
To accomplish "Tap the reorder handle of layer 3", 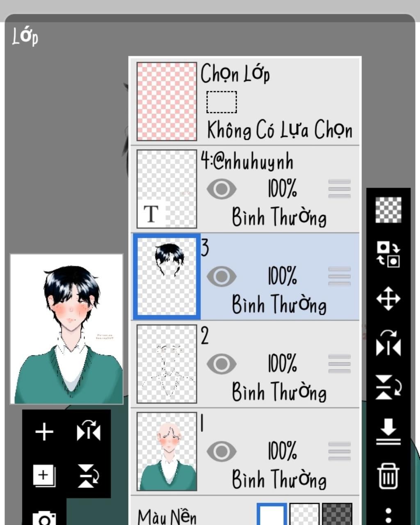I will point(340,276).
